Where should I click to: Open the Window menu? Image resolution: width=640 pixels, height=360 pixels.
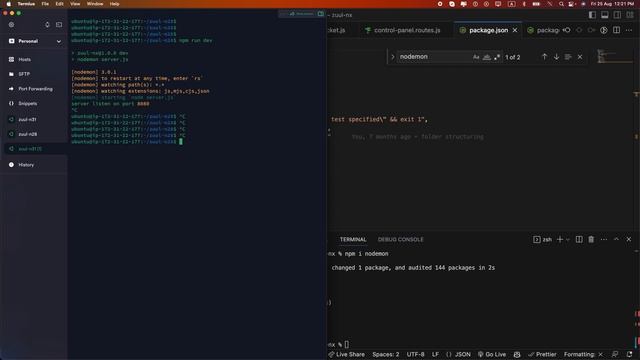tap(95, 4)
